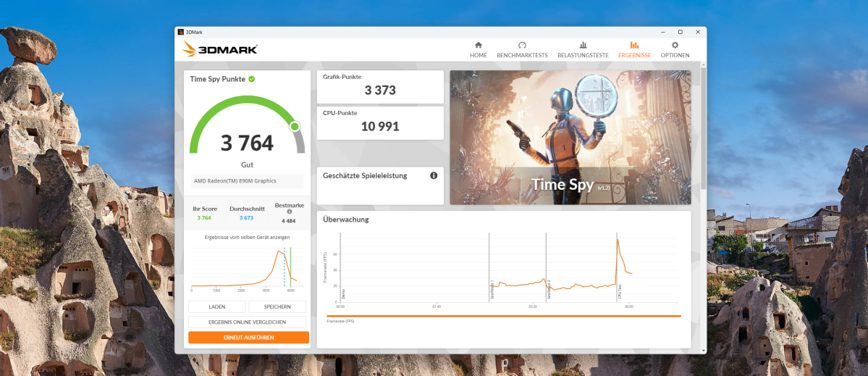Click the LADEN button

pos(217,306)
